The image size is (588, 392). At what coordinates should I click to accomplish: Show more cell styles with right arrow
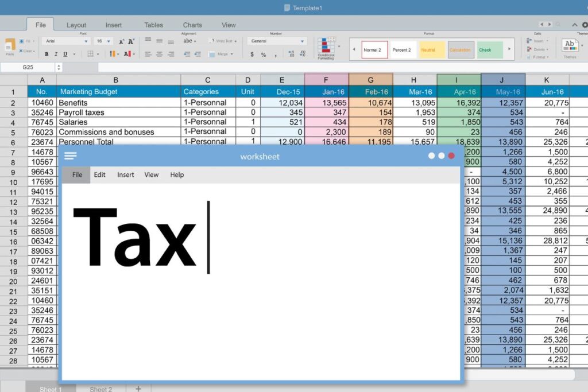509,49
